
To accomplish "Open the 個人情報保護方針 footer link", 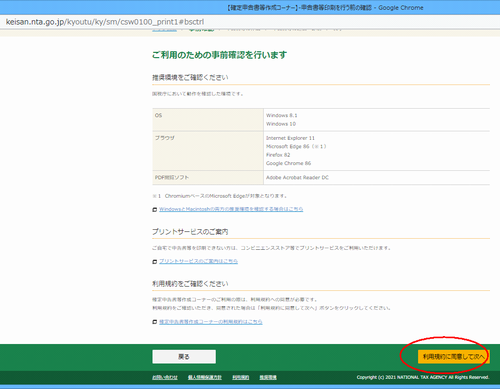I will [205, 377].
